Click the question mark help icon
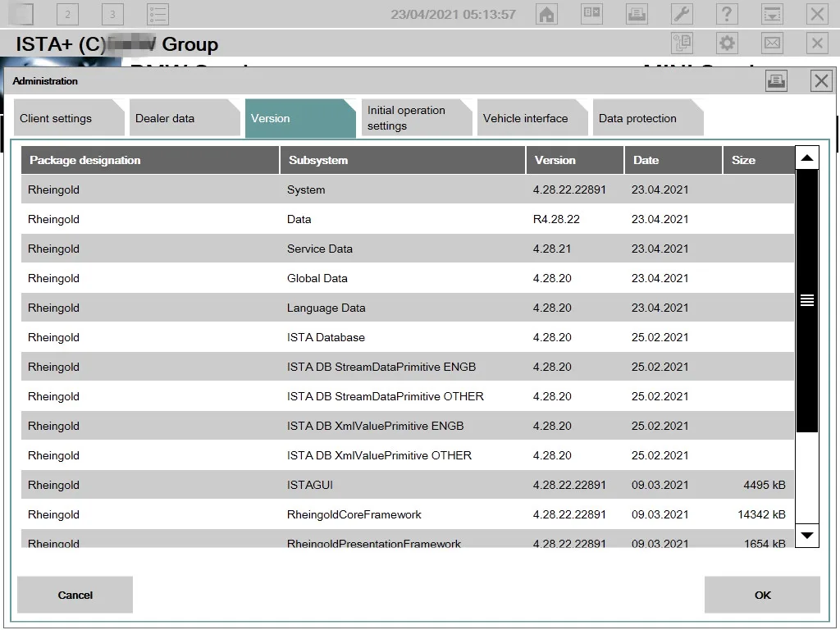 [727, 14]
